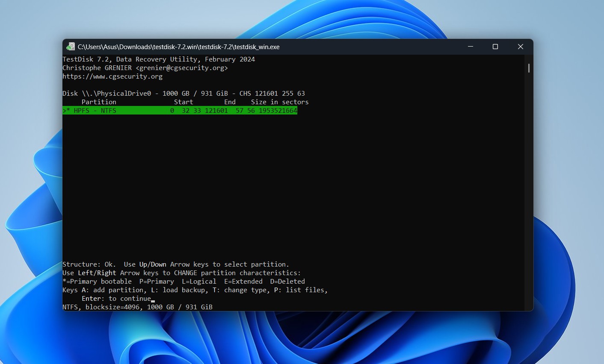
Task: Click the grenier@cgsecurity.org email text
Action: pyautogui.click(x=182, y=68)
